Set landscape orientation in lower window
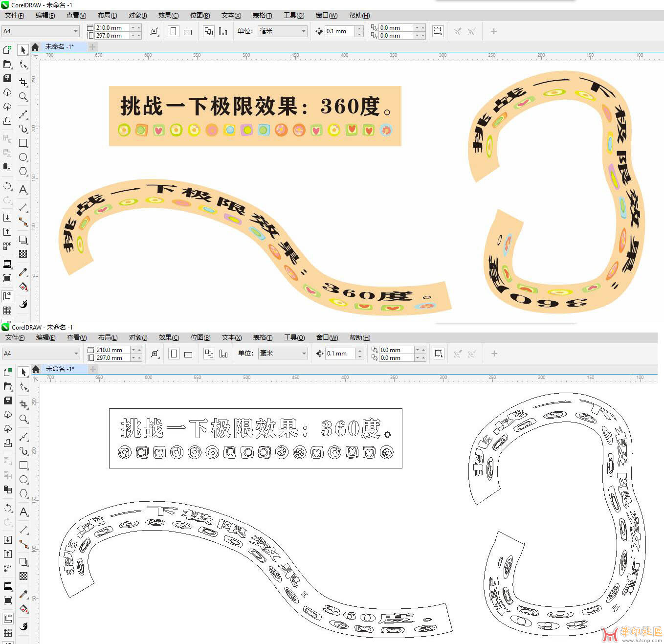Viewport: 664px width, 644px height. pyautogui.click(x=188, y=354)
